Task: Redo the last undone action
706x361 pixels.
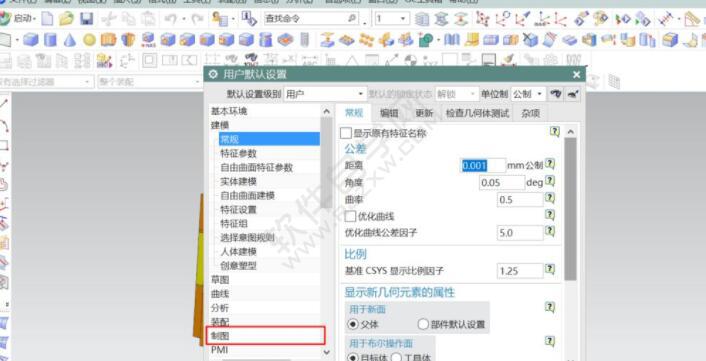Action: coord(197,18)
